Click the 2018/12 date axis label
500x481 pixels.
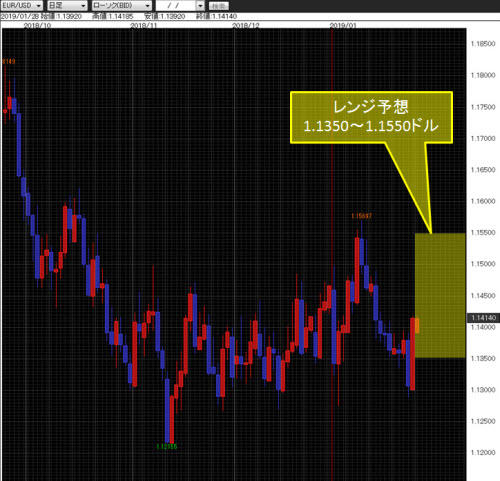point(246,25)
